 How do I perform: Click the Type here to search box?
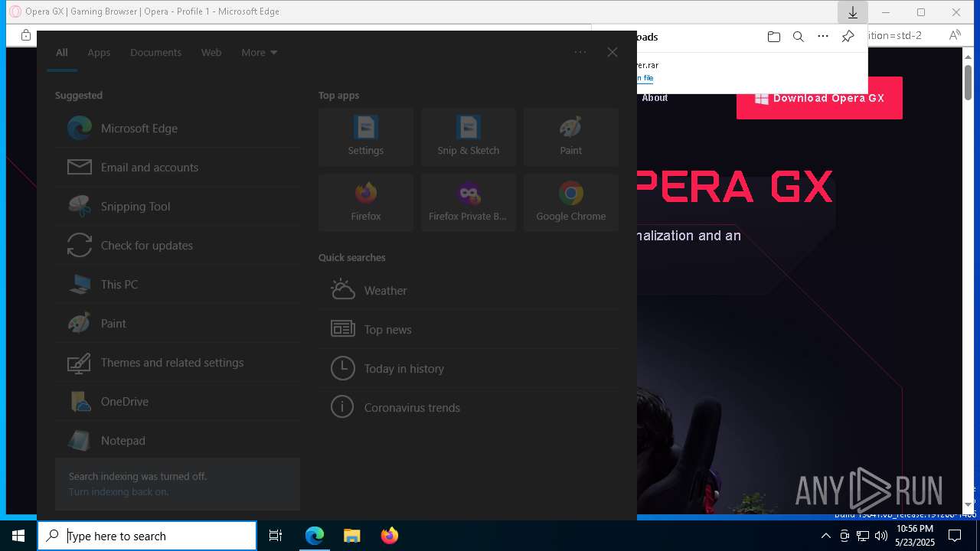point(147,536)
